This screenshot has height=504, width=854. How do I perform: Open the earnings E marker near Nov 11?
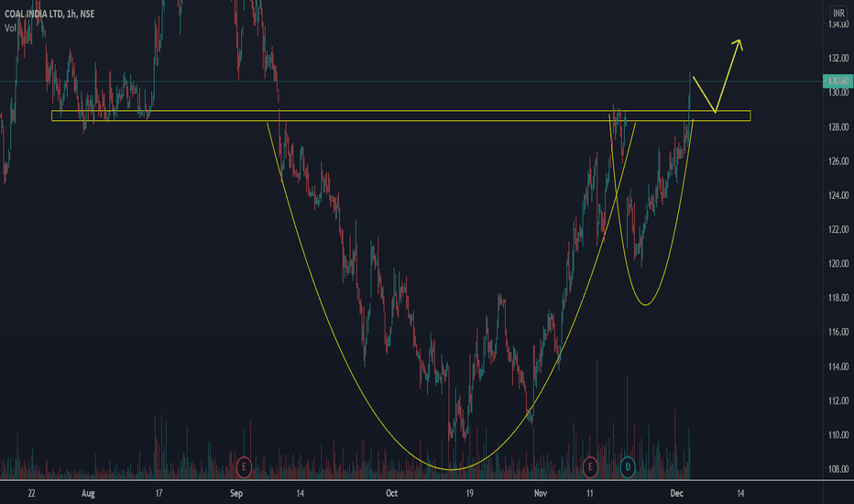point(590,467)
